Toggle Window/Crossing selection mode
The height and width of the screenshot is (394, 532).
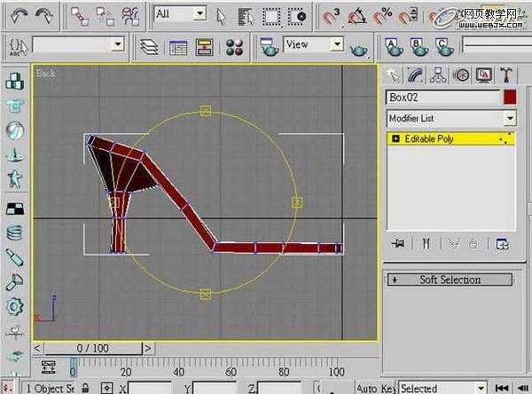[297, 16]
